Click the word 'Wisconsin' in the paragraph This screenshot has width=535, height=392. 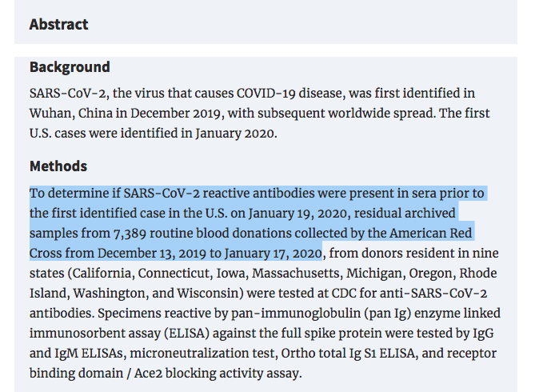209,294
